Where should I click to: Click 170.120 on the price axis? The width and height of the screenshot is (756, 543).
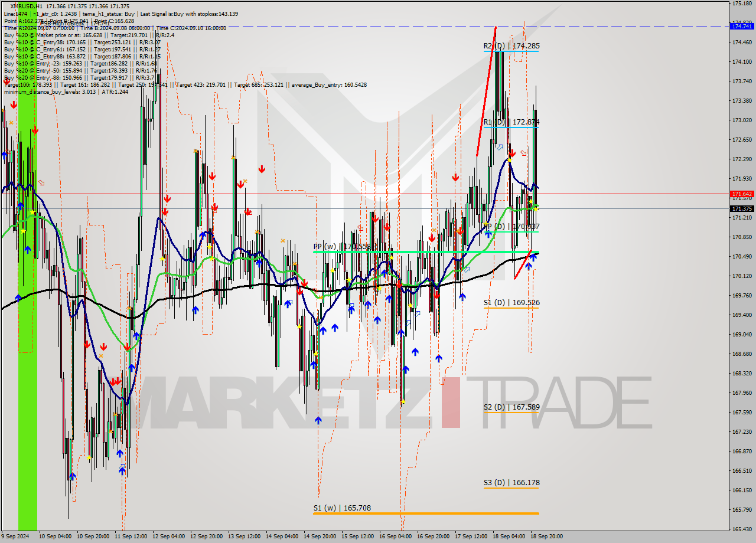(x=742, y=276)
